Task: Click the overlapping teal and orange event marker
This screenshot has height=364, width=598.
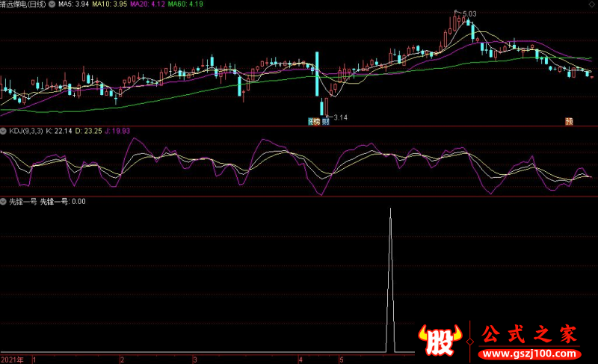Action: pyautogui.click(x=314, y=122)
